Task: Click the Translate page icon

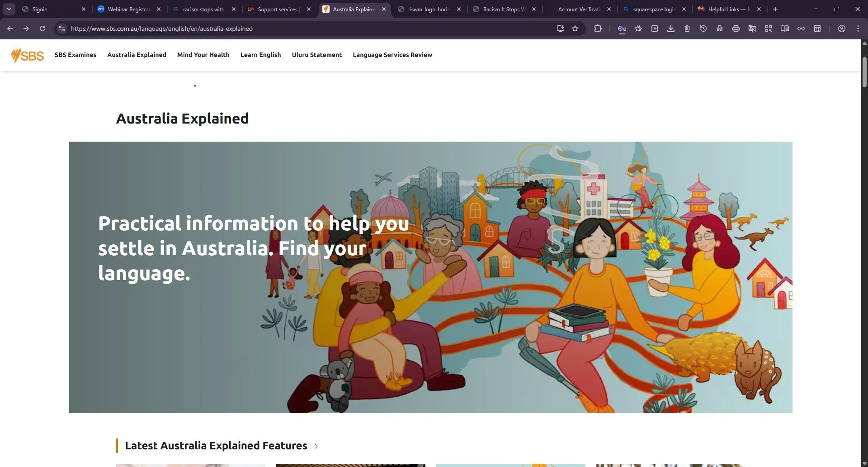Action: click(752, 29)
